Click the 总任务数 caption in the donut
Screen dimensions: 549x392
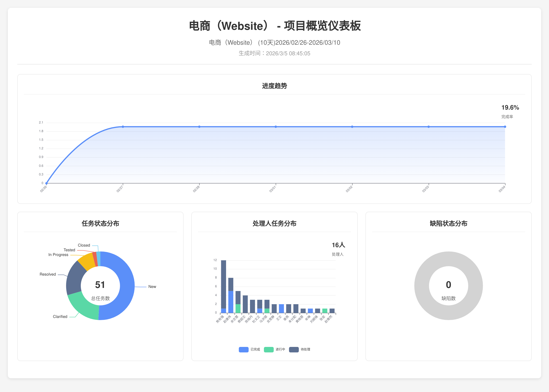coord(100,298)
